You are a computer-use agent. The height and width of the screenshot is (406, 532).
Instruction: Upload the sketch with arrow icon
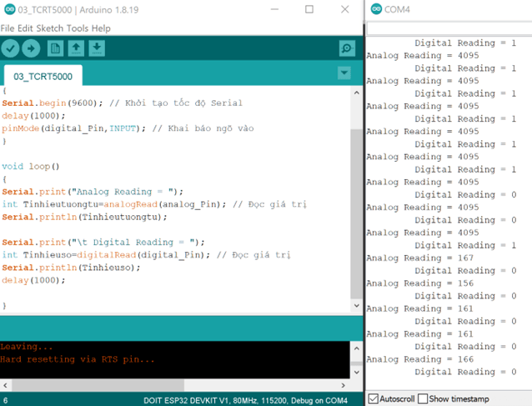tap(31, 48)
